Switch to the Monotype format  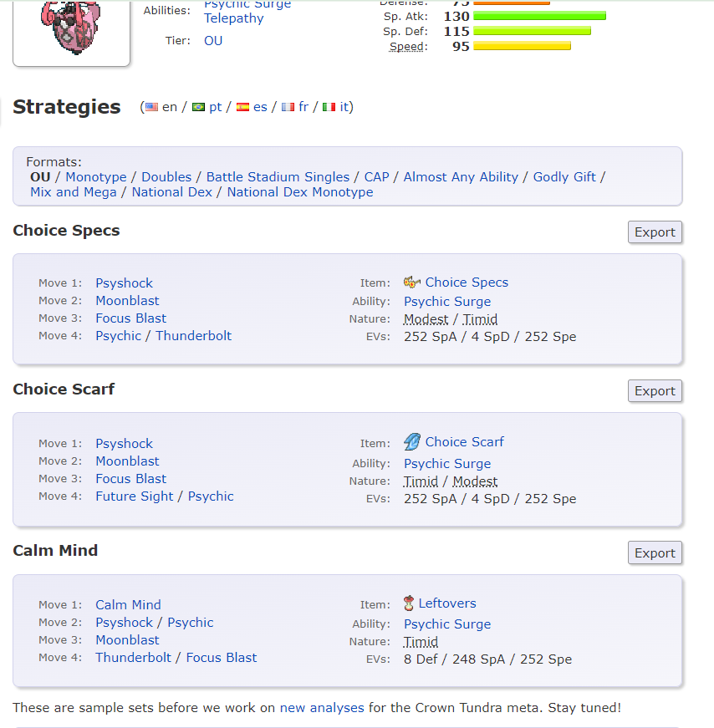click(95, 177)
